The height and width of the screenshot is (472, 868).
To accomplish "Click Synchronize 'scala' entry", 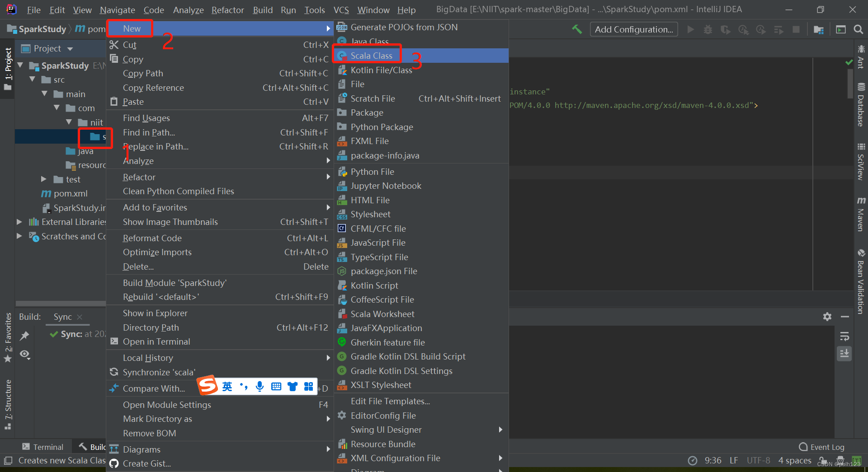I will coord(220,372).
